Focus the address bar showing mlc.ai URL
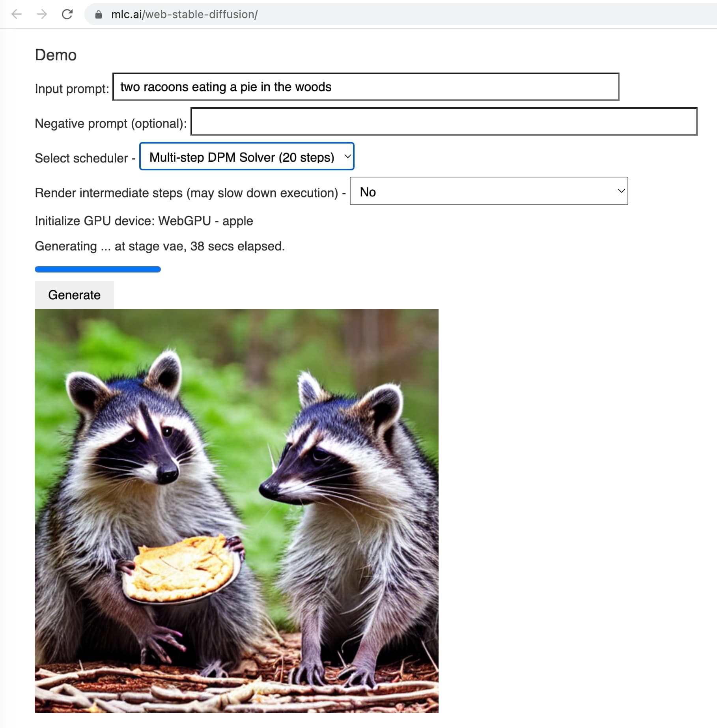Viewport: 717px width, 728px height. click(355, 15)
